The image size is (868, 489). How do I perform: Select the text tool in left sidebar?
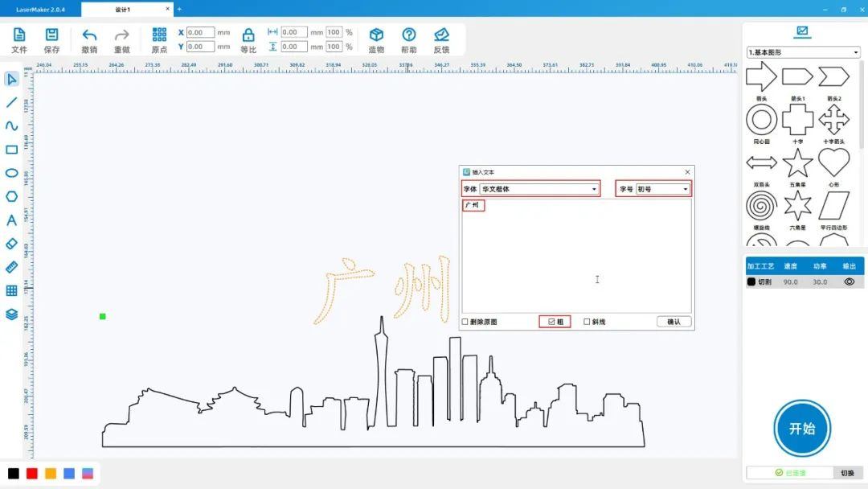pos(11,220)
